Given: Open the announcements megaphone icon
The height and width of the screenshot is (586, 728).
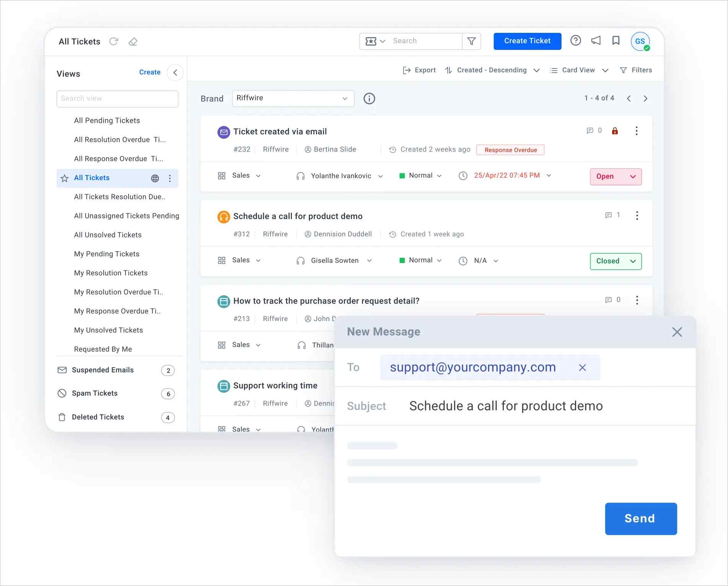Looking at the screenshot, I should tap(596, 41).
